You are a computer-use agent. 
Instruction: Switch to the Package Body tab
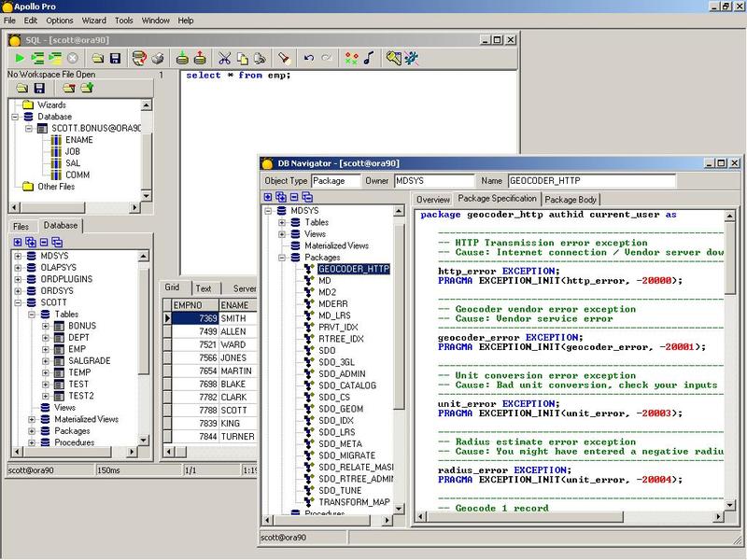click(571, 200)
